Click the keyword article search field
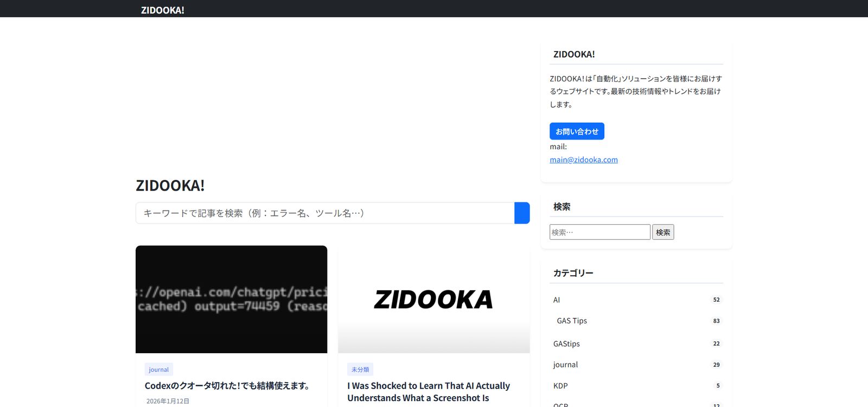The image size is (868, 407). pos(325,213)
